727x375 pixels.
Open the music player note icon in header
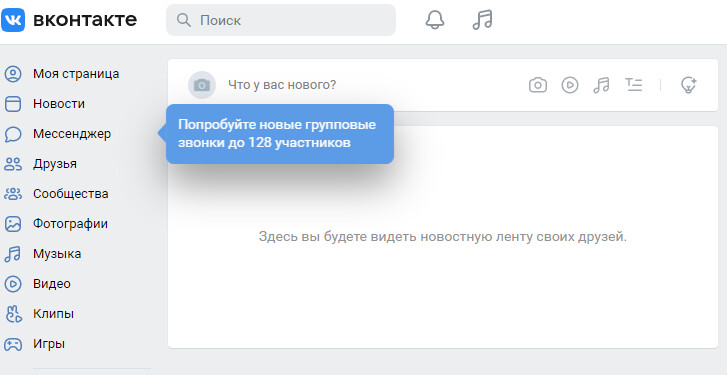click(x=482, y=20)
